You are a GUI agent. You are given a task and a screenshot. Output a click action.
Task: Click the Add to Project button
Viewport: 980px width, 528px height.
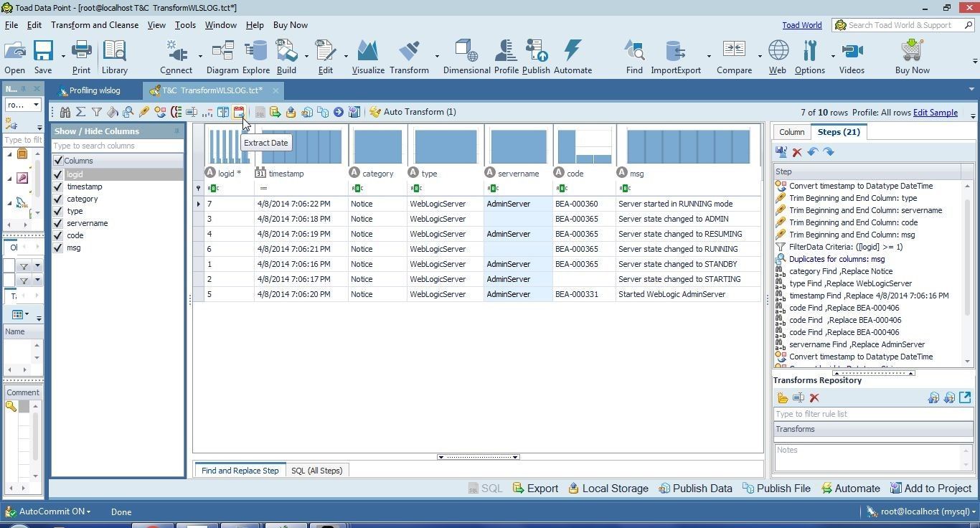[x=930, y=489]
